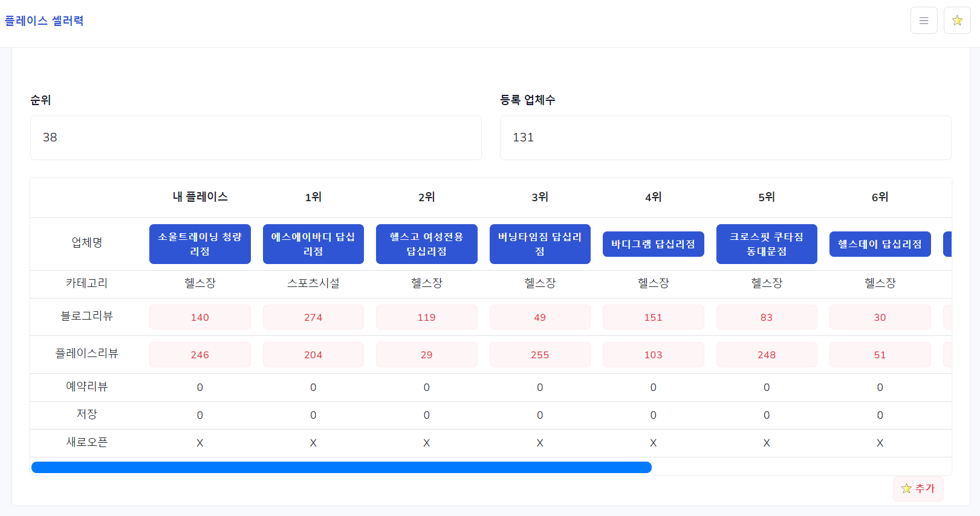Click the 2위 column header

pos(427,197)
